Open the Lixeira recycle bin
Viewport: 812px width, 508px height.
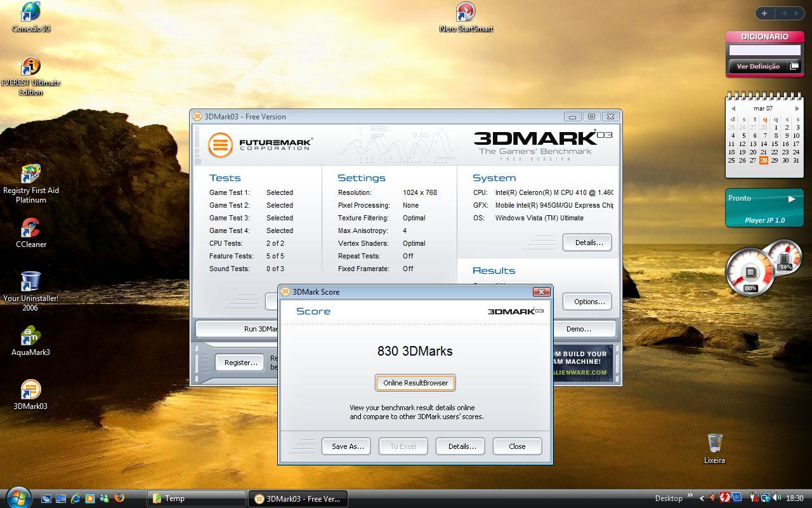714,449
